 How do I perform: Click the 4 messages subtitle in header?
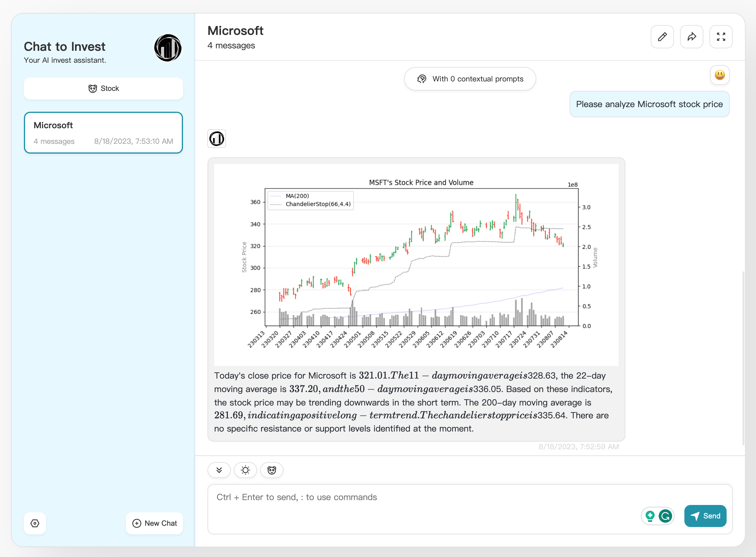[231, 46]
